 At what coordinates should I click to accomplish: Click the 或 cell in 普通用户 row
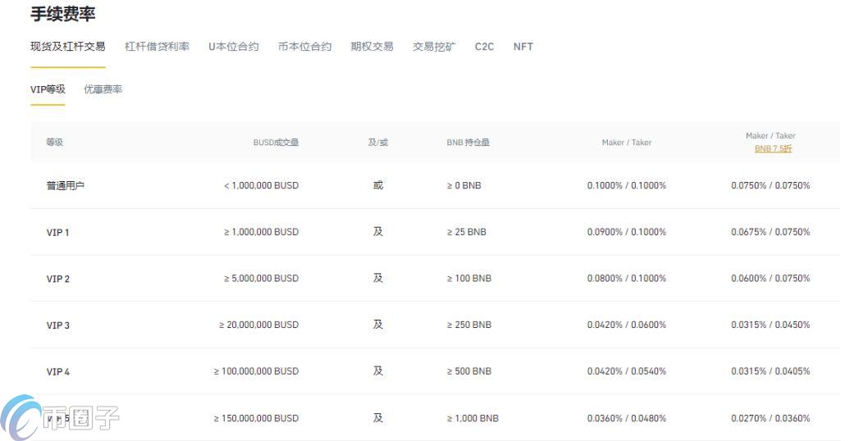click(x=378, y=185)
